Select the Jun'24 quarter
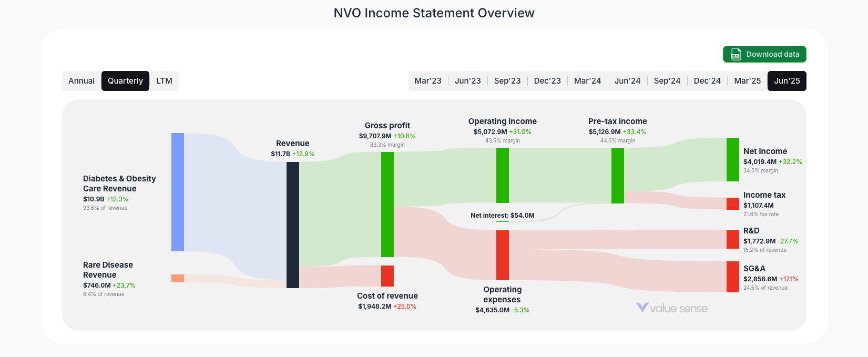This screenshot has height=357, width=868. pos(627,81)
